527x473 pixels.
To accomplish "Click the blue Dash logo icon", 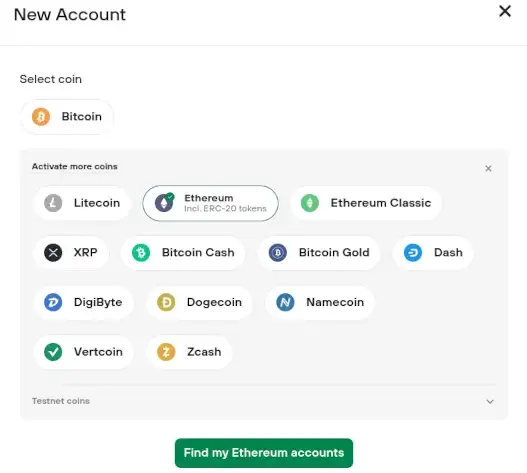I will pos(413,252).
